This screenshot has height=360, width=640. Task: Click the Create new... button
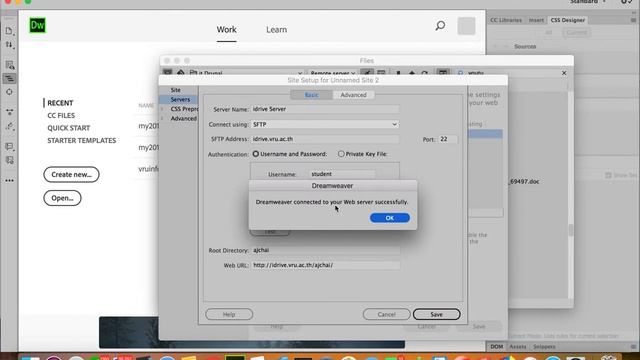coord(71,174)
